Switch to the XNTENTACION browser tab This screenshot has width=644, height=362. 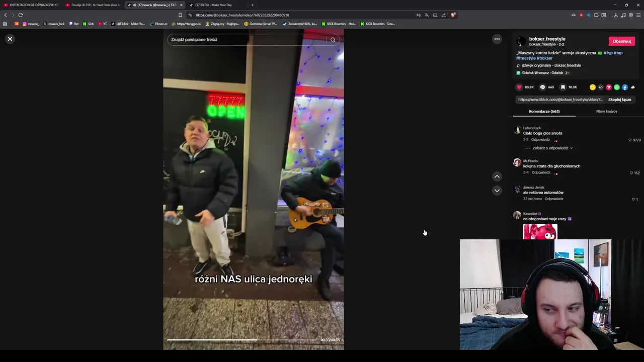[31, 5]
